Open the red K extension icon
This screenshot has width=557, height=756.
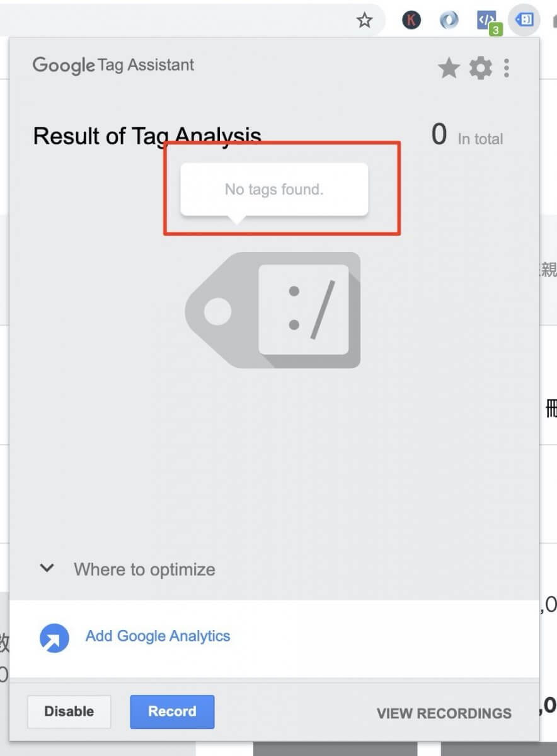point(411,20)
